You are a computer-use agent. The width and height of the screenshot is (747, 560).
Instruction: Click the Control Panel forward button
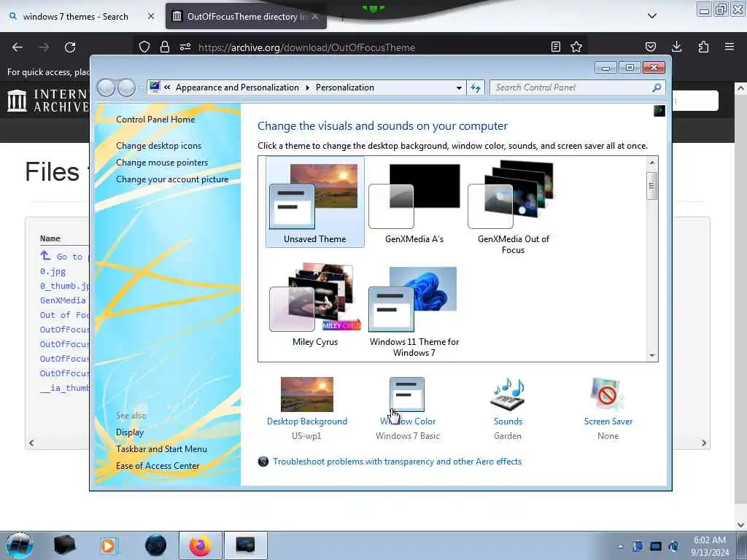tap(126, 87)
